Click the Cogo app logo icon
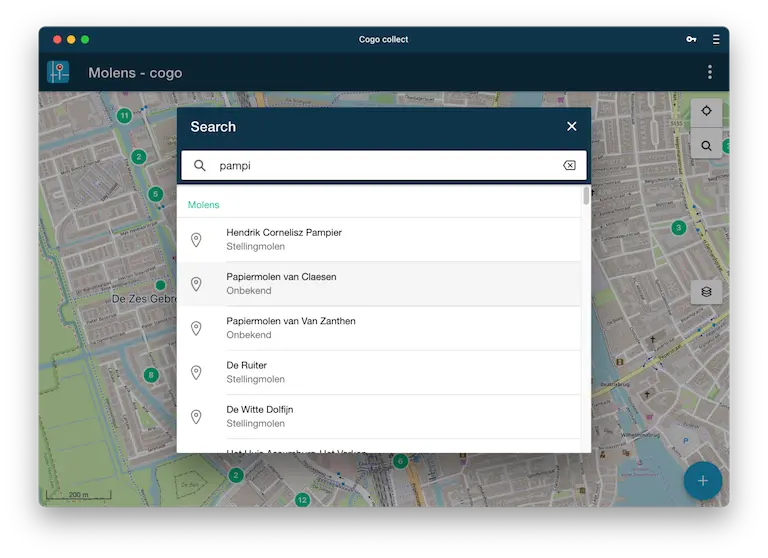Screen dimensions: 768x558 pos(58,72)
